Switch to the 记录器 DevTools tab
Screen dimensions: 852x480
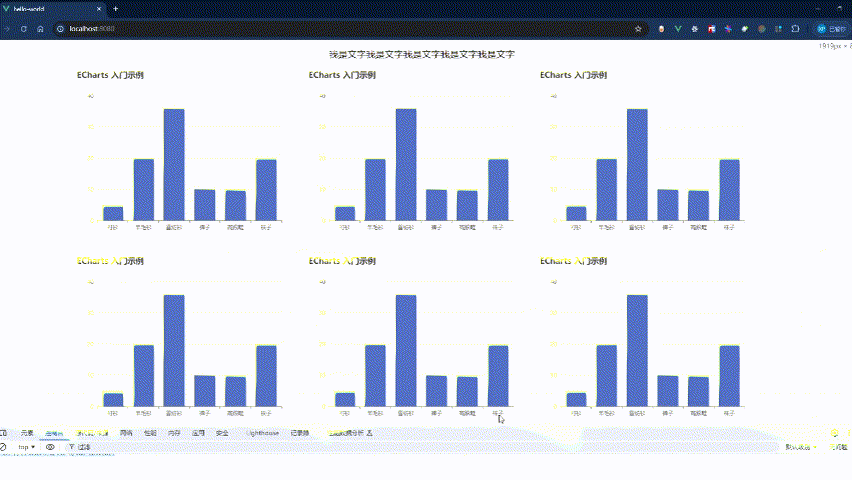pos(299,433)
